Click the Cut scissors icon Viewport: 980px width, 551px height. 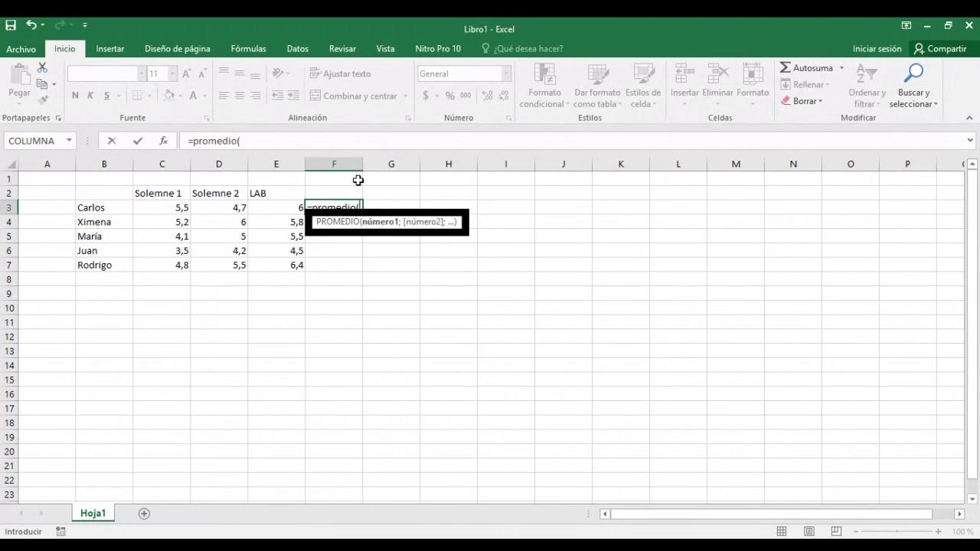pyautogui.click(x=42, y=68)
